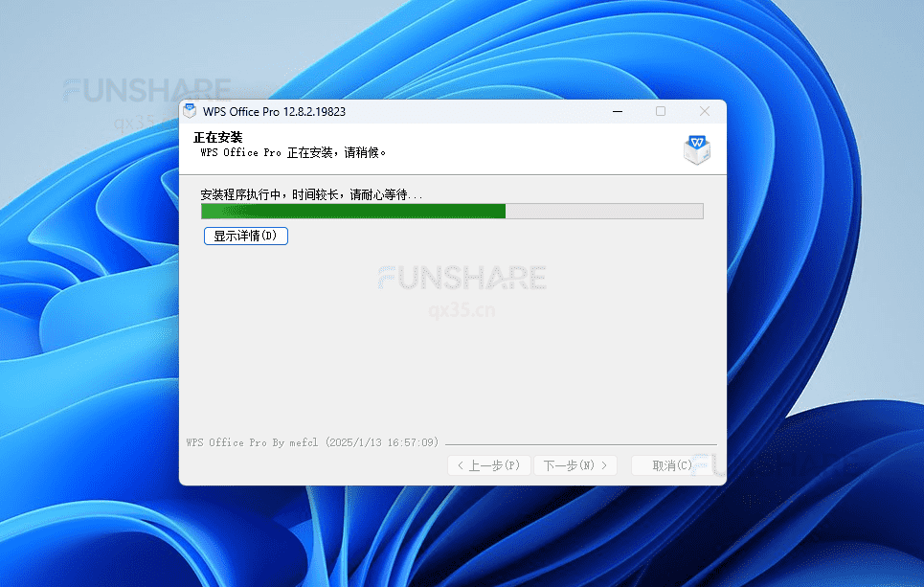Click the title text WPS Office Pro 12.8.2.19823
Viewport: 924px width, 587px height.
coord(274,112)
